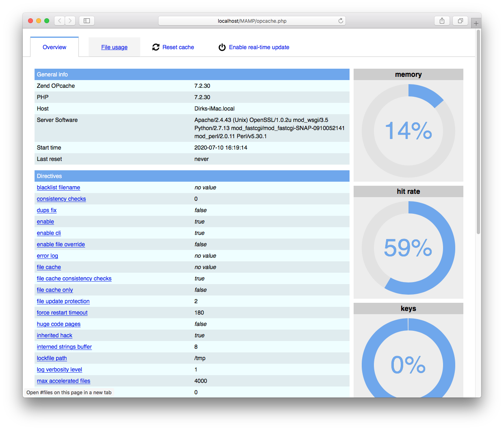Navigate back with the back arrow
The height and width of the screenshot is (430, 504).
(x=59, y=21)
